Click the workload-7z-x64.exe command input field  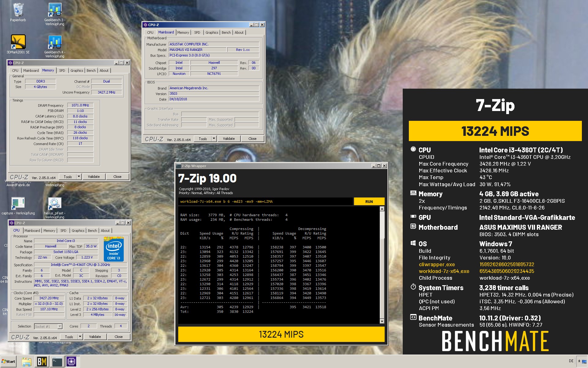(265, 201)
